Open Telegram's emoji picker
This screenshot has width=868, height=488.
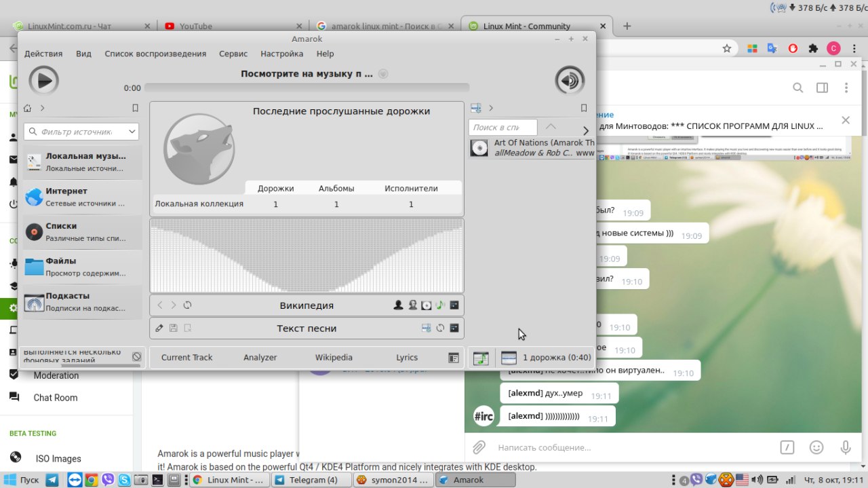(x=816, y=447)
